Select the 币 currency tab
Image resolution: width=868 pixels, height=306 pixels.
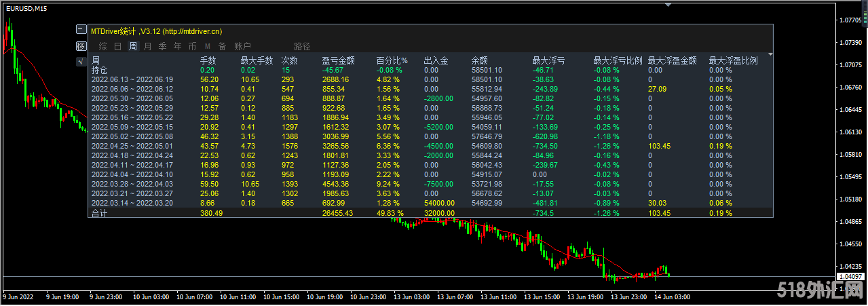[x=193, y=47]
